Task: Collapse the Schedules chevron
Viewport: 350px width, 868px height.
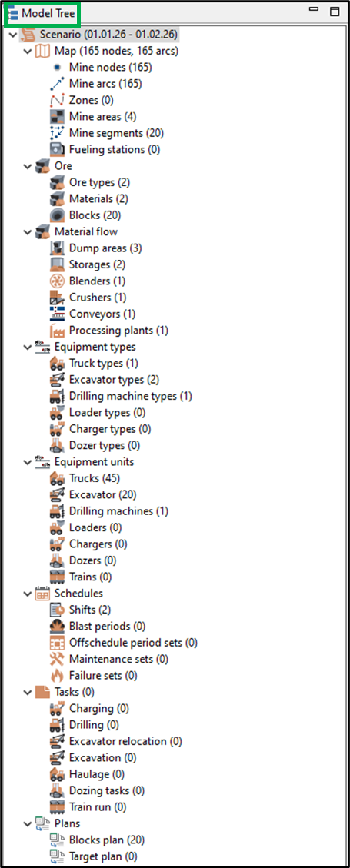Action: tap(28, 594)
